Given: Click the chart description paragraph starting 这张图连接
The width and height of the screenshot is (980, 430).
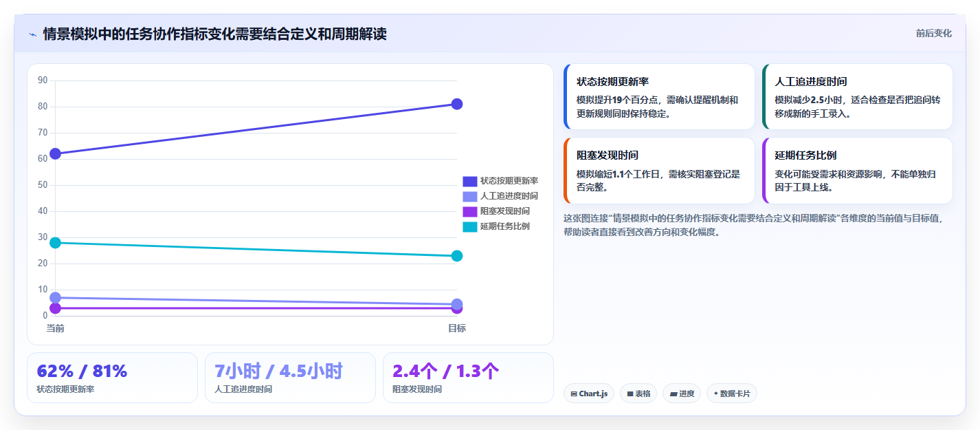Looking at the screenshot, I should (x=754, y=225).
